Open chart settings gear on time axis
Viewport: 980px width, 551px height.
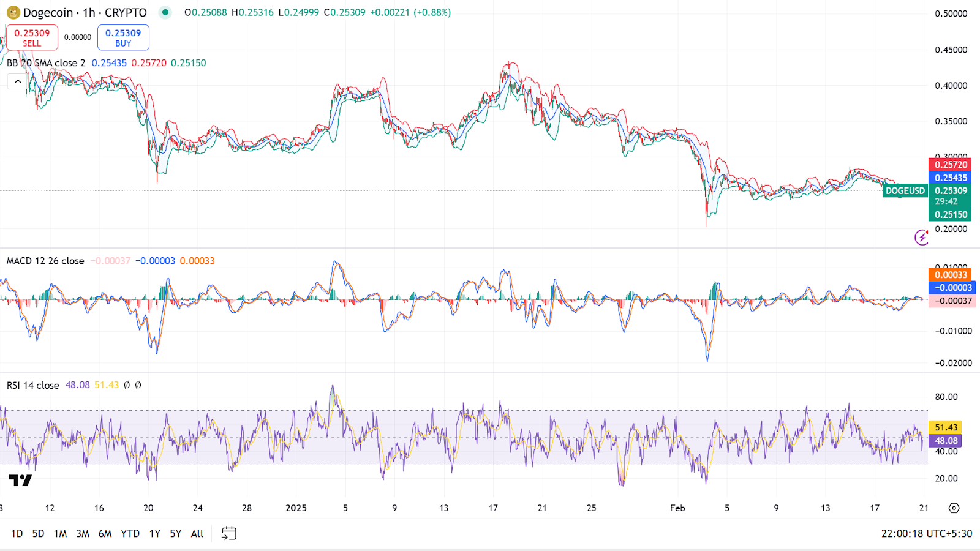[x=954, y=508]
